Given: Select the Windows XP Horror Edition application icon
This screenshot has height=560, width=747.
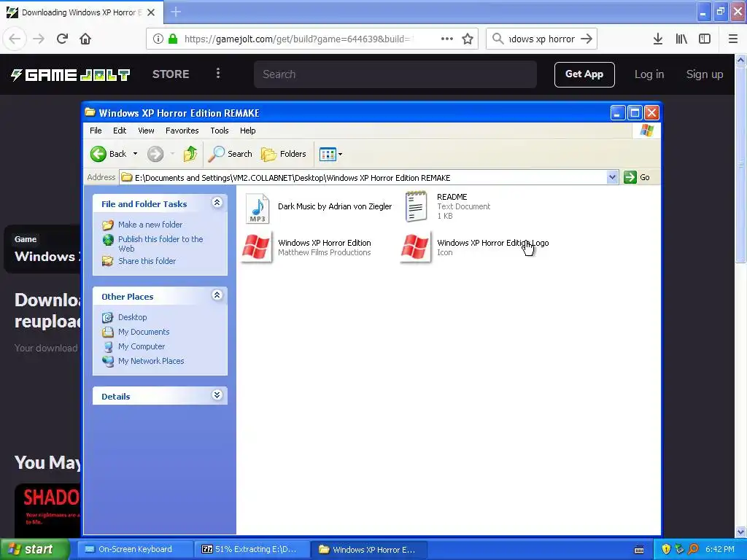Looking at the screenshot, I should pos(257,246).
